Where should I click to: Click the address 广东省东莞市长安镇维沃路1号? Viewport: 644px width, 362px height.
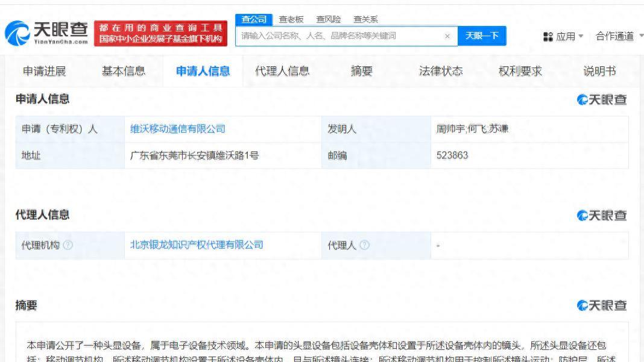point(194,155)
